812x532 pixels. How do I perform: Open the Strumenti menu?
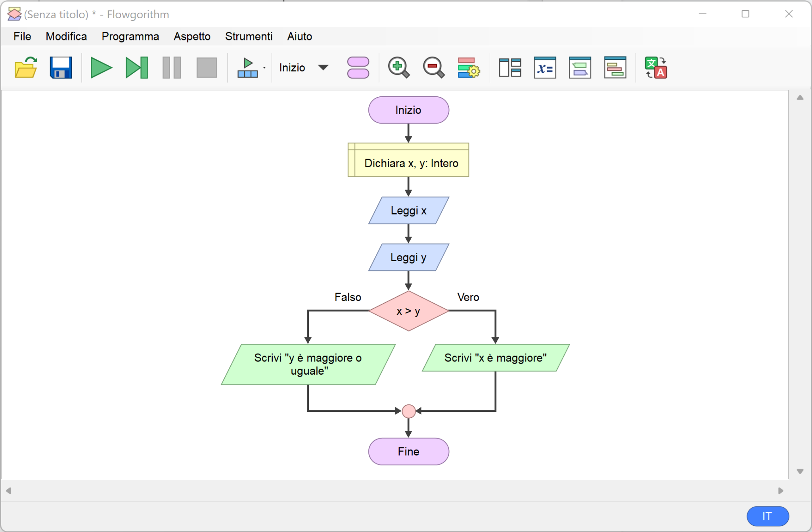(249, 36)
